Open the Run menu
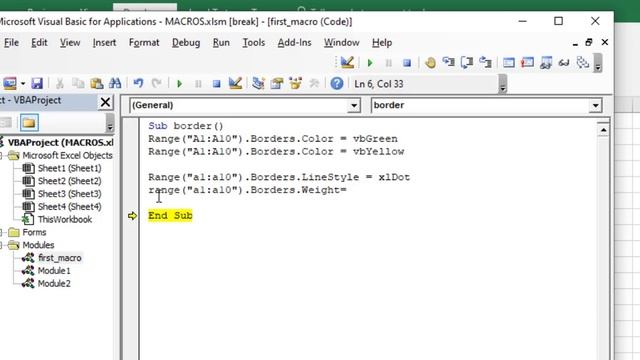This screenshot has width=640, height=360. [x=221, y=42]
